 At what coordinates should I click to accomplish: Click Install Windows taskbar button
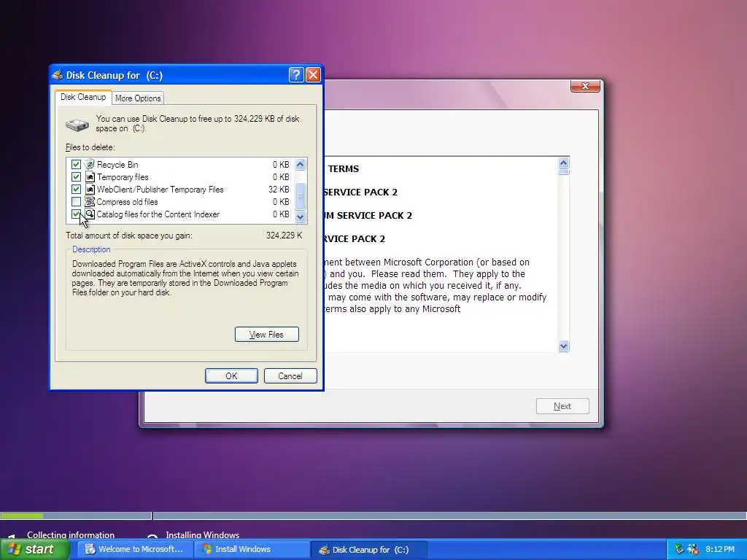point(252,549)
